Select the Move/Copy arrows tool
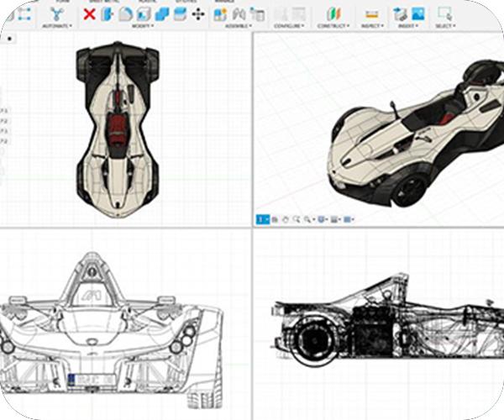 198,14
